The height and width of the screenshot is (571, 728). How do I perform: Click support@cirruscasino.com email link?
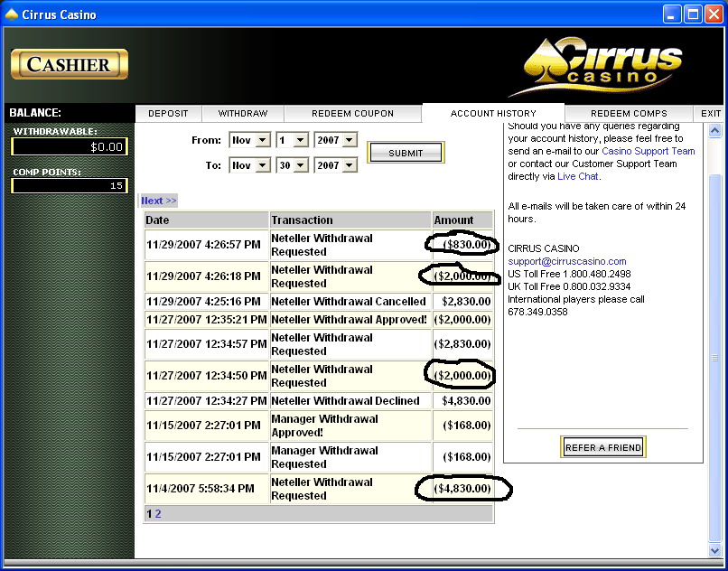[x=567, y=261]
